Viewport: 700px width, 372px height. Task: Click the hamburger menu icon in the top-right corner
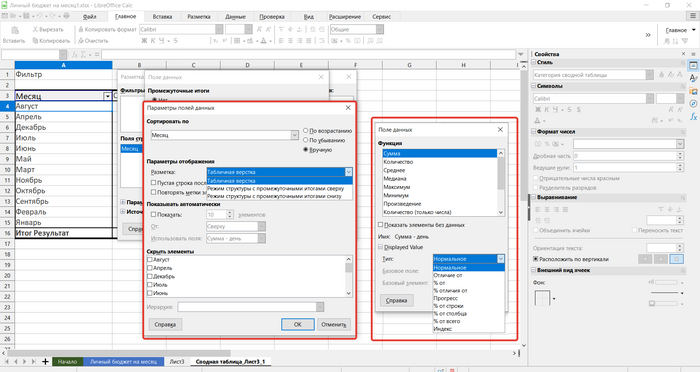(693, 16)
